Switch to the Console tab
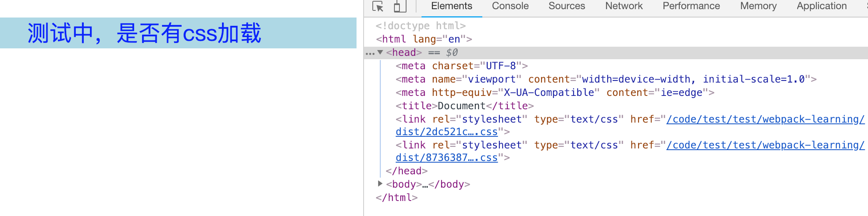 (x=510, y=6)
